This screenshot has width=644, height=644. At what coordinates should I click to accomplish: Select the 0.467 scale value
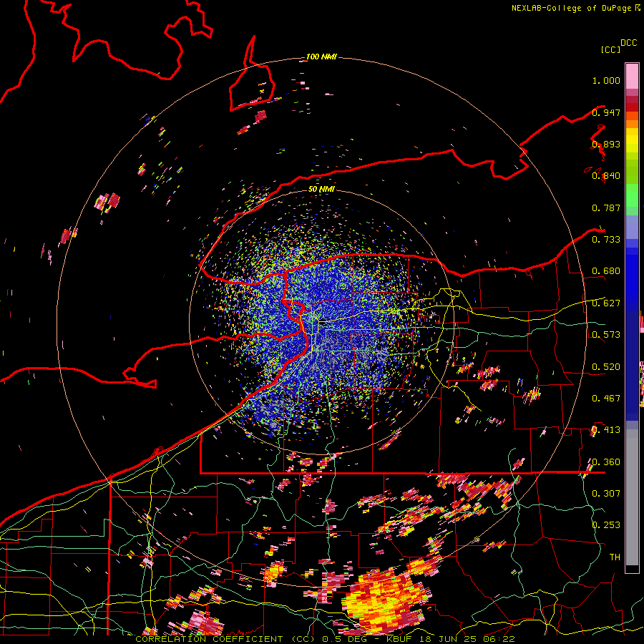[x=606, y=398]
